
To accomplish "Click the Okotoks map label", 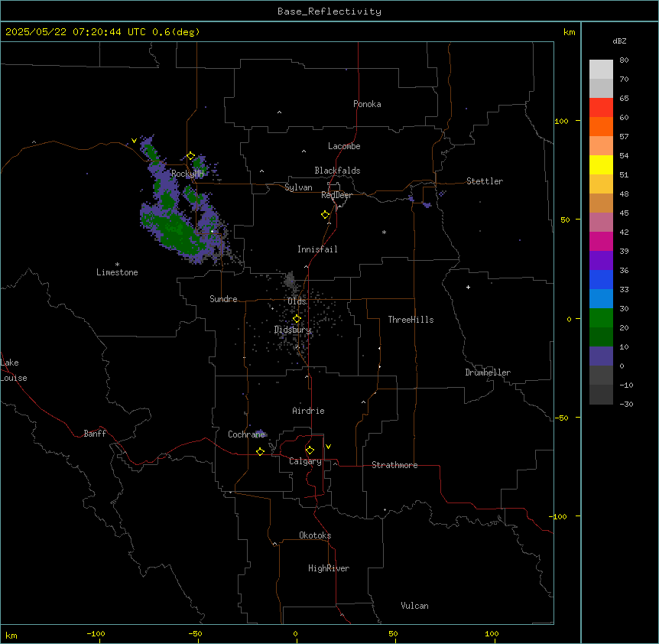I will pyautogui.click(x=315, y=535).
